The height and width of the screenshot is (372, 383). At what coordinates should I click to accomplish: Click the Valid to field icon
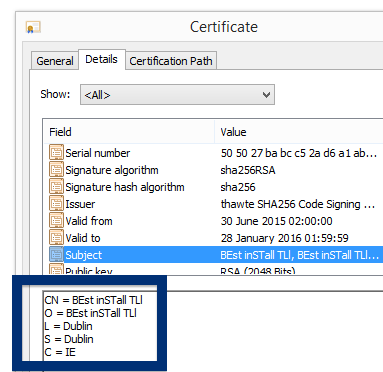(56, 238)
